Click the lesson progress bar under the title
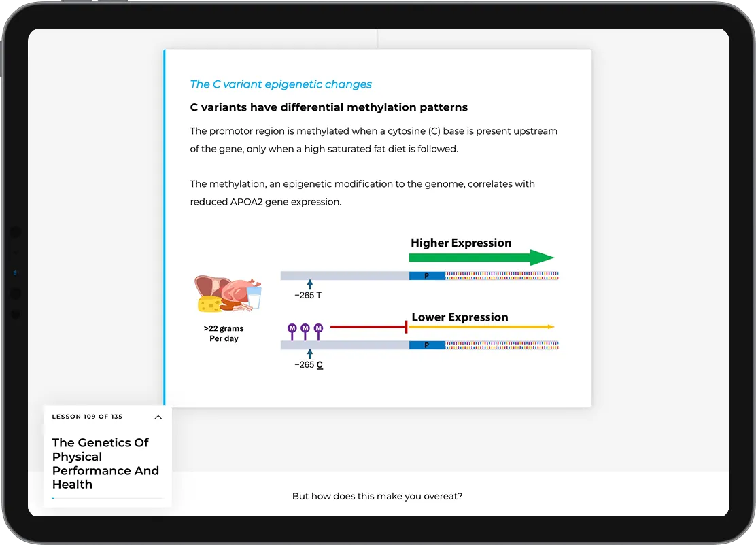Viewport: 756px width, 545px height. (108, 498)
